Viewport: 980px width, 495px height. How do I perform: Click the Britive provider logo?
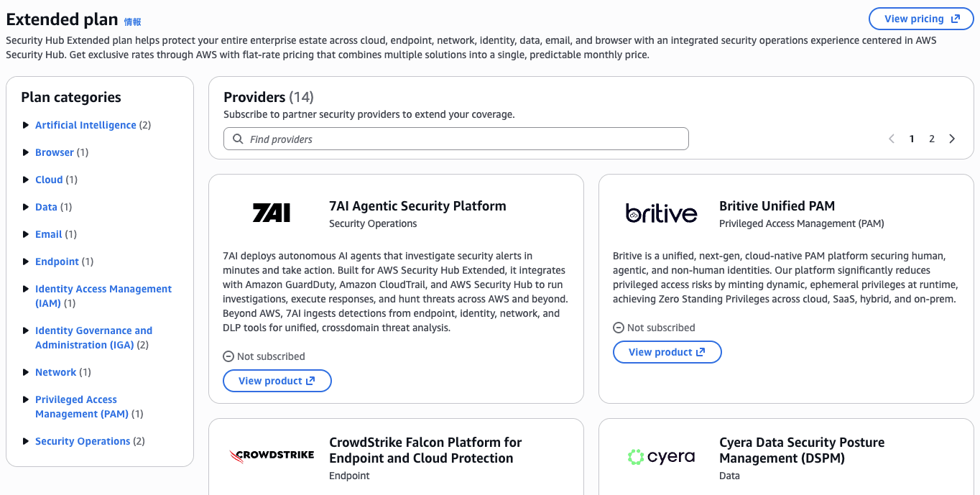tap(661, 213)
